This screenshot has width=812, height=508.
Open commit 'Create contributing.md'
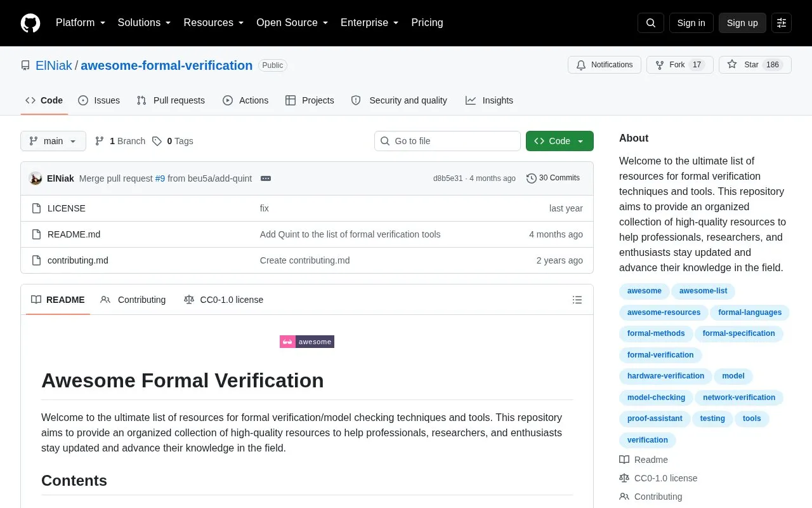click(304, 260)
